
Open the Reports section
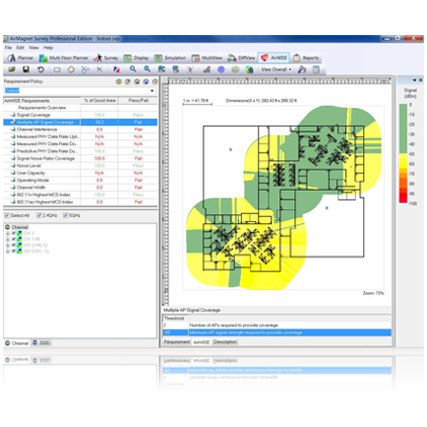[306, 58]
